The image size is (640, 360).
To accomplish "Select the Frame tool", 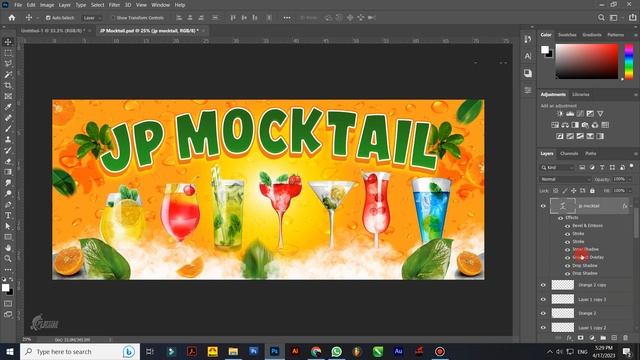I will (x=8, y=96).
